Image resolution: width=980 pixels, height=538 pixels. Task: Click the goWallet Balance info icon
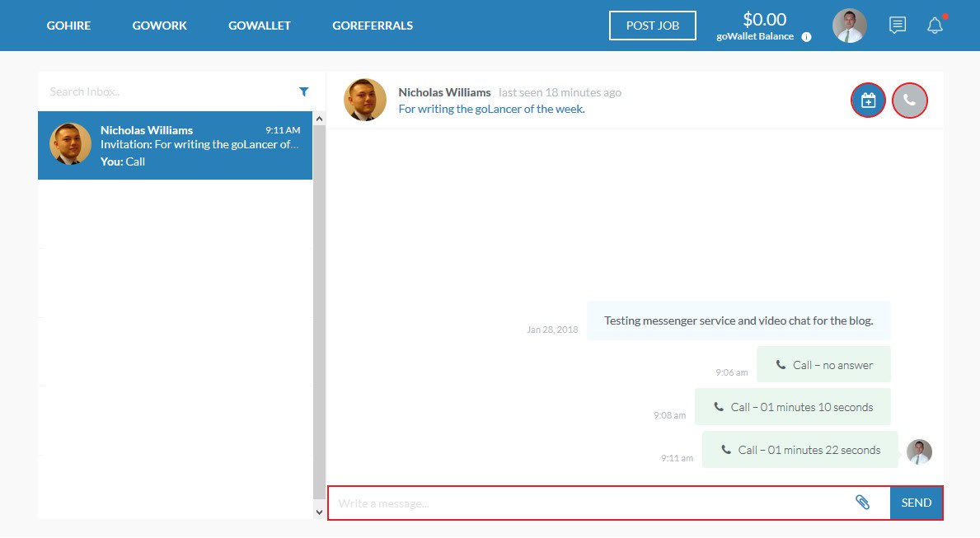click(x=806, y=37)
